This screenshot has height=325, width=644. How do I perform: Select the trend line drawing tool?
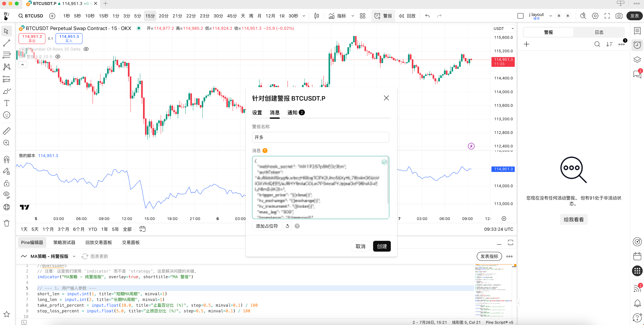click(7, 43)
